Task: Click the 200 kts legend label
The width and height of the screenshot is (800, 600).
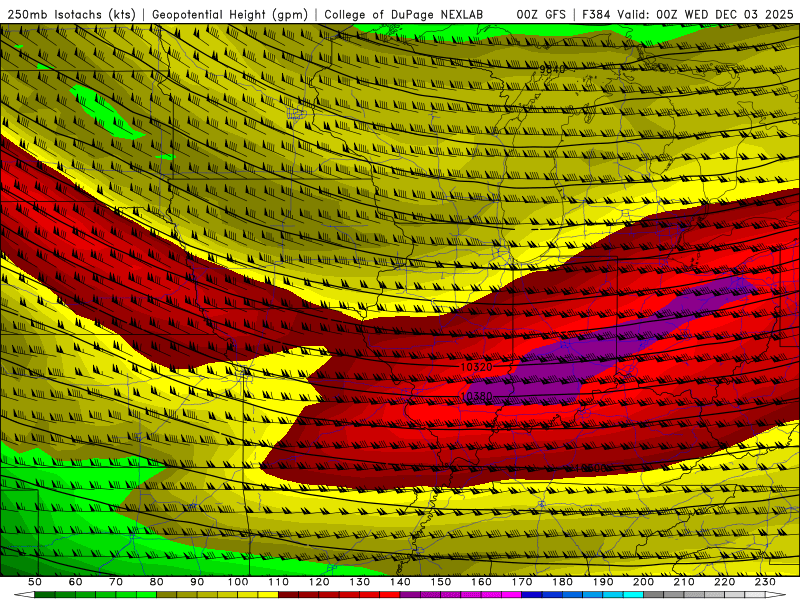Action: tap(643, 582)
